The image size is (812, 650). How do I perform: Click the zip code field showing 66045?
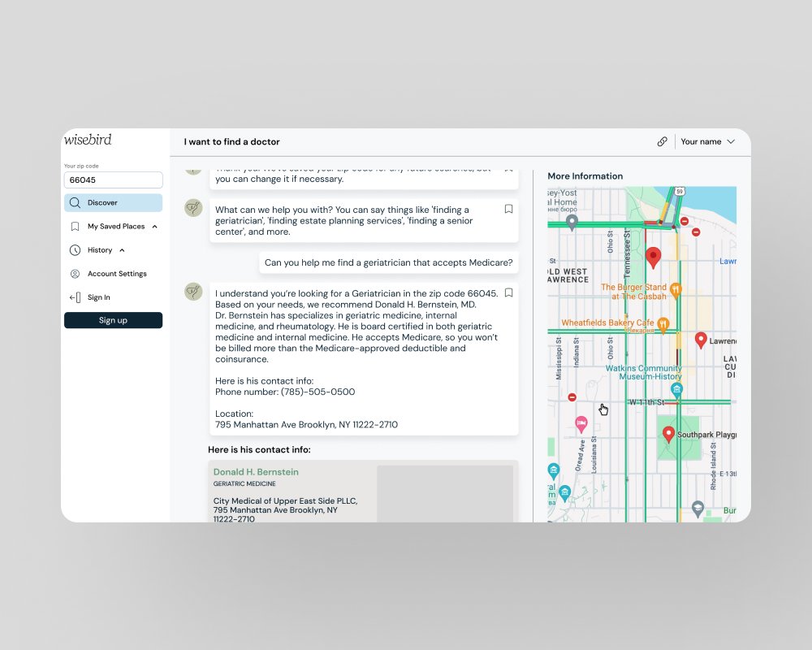click(113, 180)
